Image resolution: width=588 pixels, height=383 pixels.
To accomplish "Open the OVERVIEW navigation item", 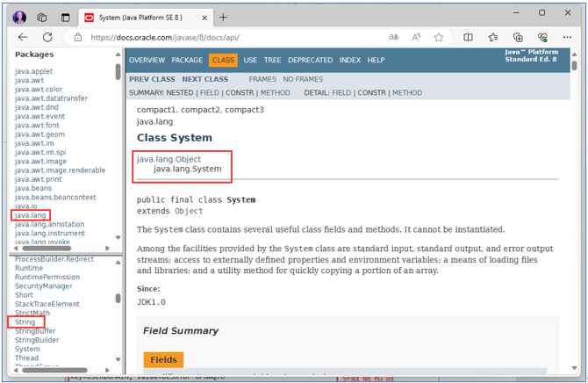I will click(147, 60).
